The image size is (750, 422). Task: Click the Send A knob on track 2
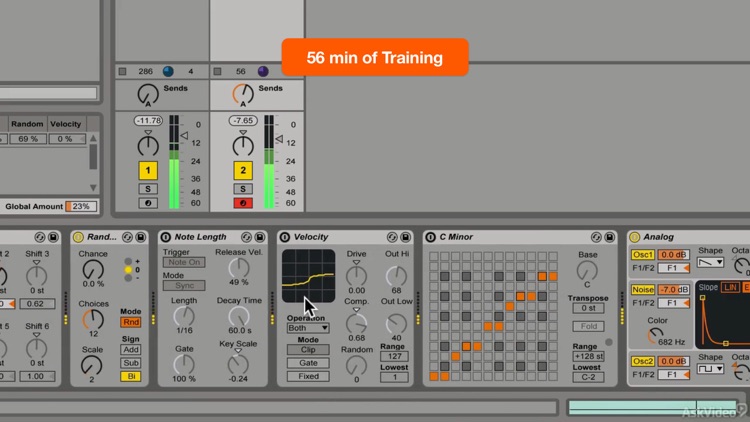click(243, 94)
